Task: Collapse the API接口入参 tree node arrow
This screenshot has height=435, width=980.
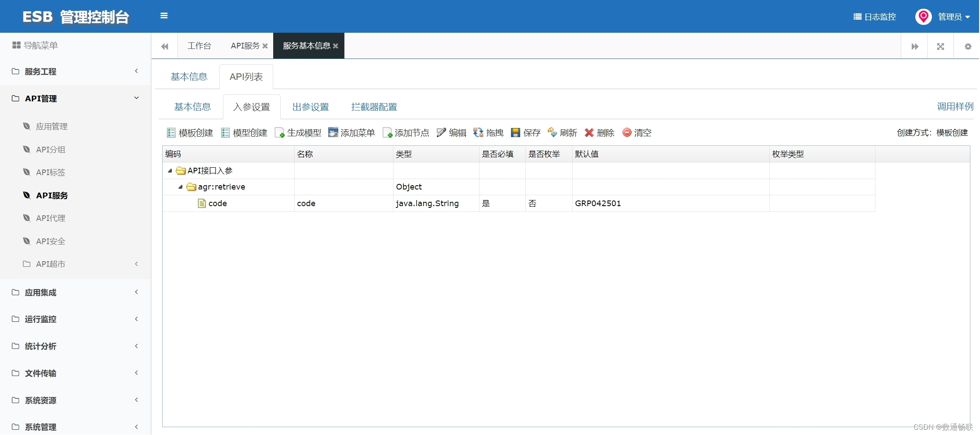Action: [x=170, y=171]
